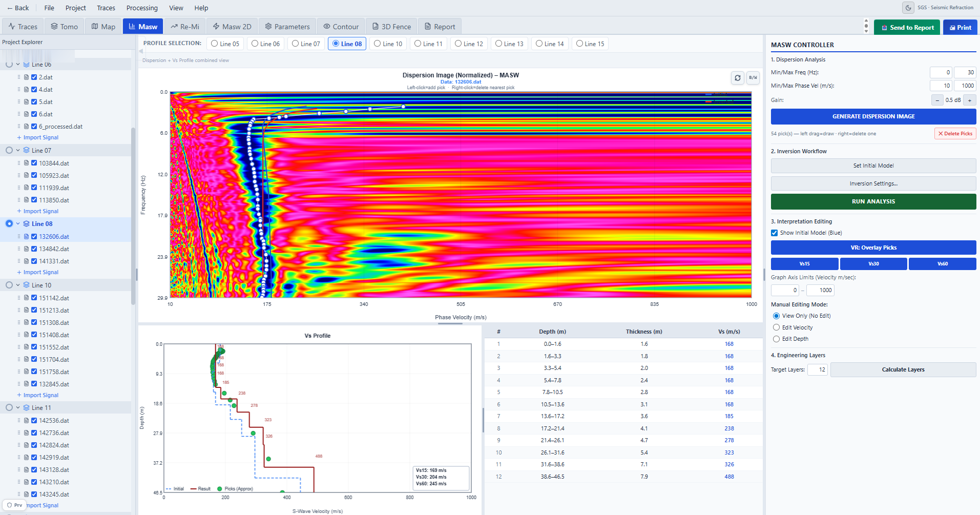Click the file icon beside 132606.dat

[27, 237]
